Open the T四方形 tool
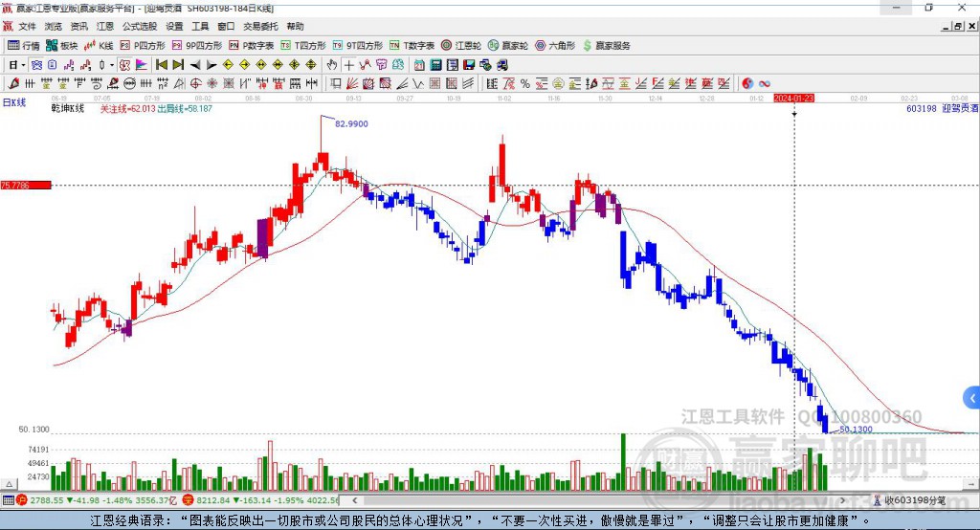The height and width of the screenshot is (530, 980). (303, 46)
